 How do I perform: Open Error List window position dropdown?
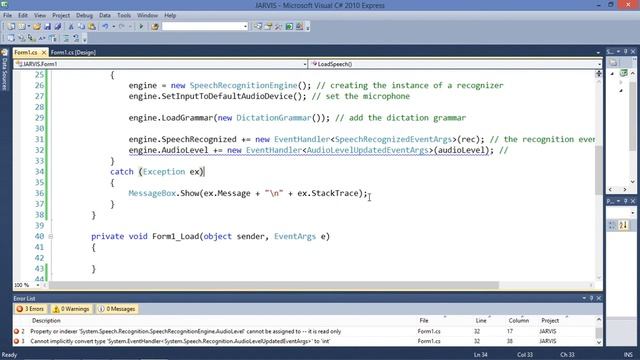(584, 298)
